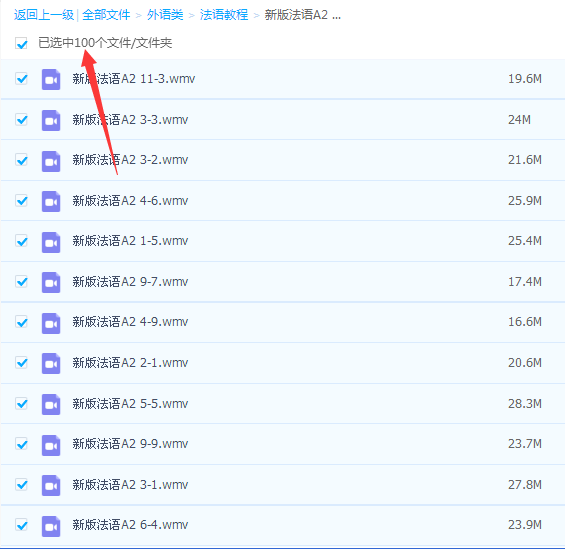
Task: Open file name 新版法语A2 2-1.wmv
Action: pos(130,363)
